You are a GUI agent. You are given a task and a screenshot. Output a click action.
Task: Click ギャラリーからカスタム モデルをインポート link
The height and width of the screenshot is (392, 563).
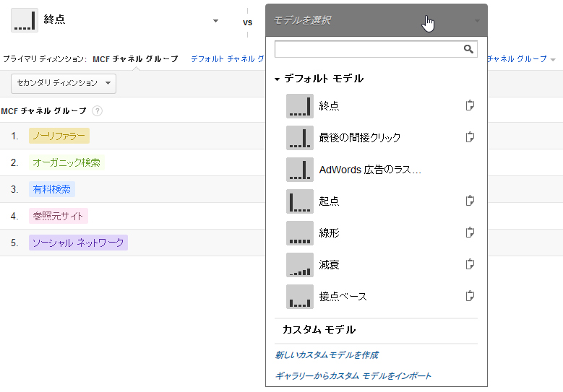[353, 376]
